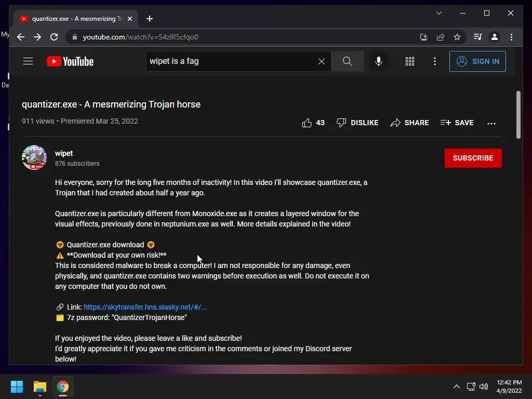Reload the YouTube page
The width and height of the screenshot is (532, 399).
coord(54,37)
